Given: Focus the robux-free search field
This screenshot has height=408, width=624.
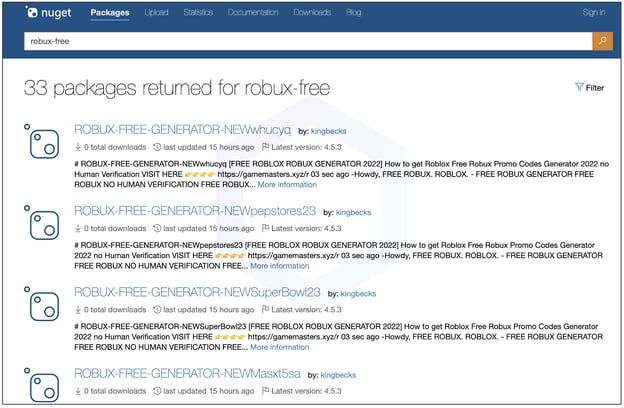Looking at the screenshot, I should click(x=300, y=41).
